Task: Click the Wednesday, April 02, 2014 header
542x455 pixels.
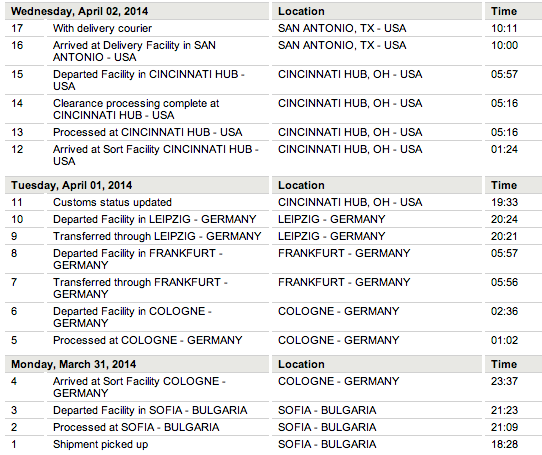Action: [x=80, y=11]
